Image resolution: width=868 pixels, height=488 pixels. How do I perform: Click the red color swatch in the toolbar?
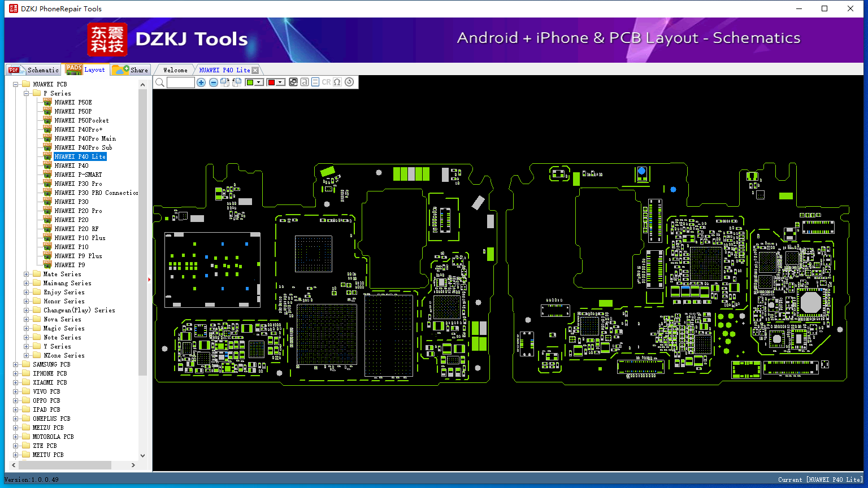pyautogui.click(x=271, y=82)
